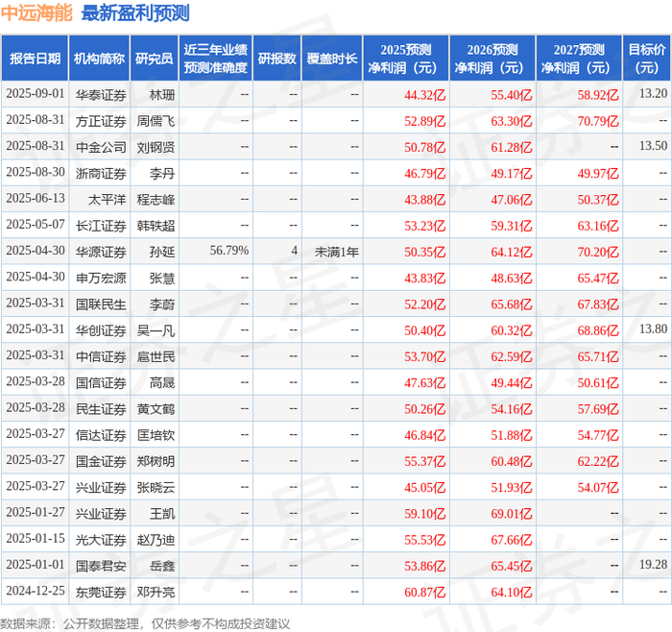672x632 pixels.
Task: Click the 67.66亿 forecast value
Action: pyautogui.click(x=512, y=540)
